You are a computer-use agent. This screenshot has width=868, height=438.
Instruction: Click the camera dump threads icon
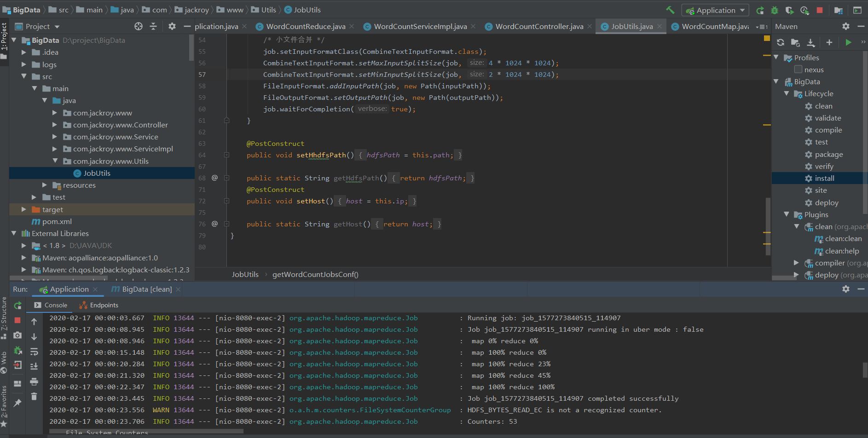(x=17, y=335)
